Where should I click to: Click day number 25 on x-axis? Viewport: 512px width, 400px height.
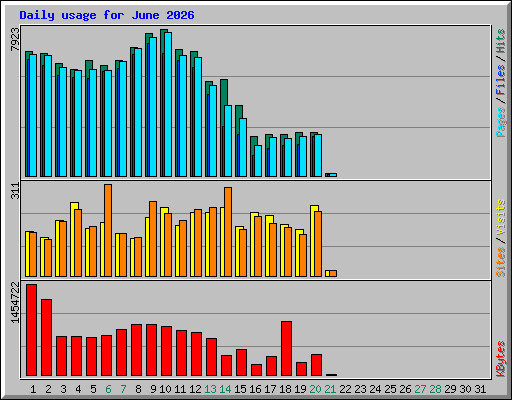[390, 389]
